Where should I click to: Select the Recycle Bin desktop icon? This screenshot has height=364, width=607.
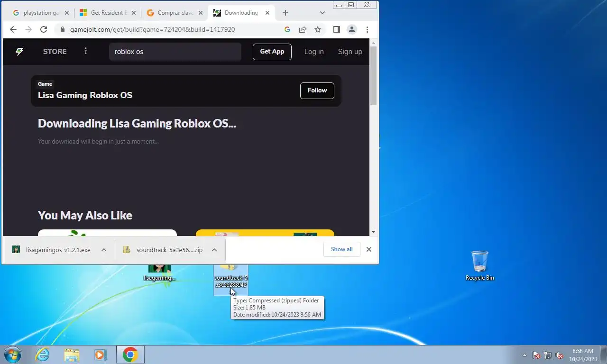click(479, 265)
